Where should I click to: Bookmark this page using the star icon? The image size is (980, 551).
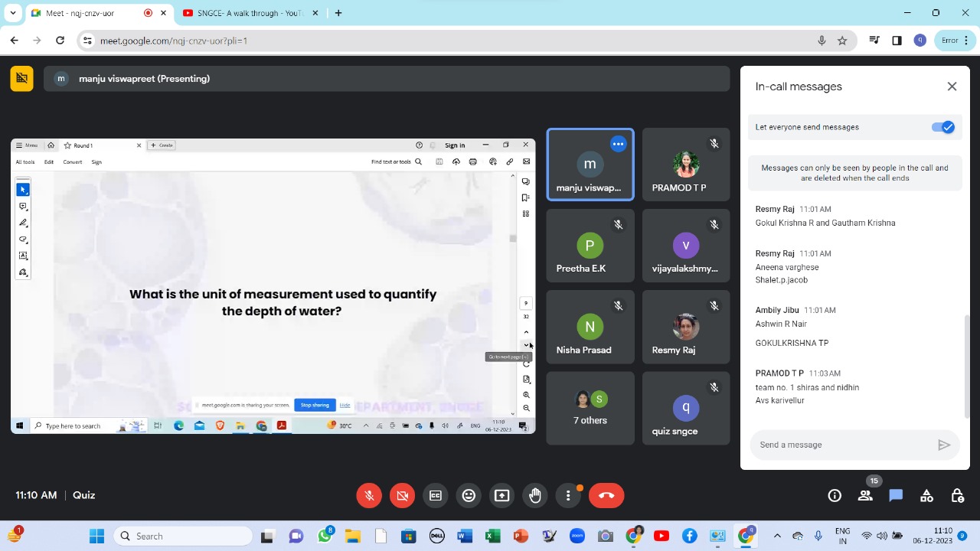click(842, 41)
